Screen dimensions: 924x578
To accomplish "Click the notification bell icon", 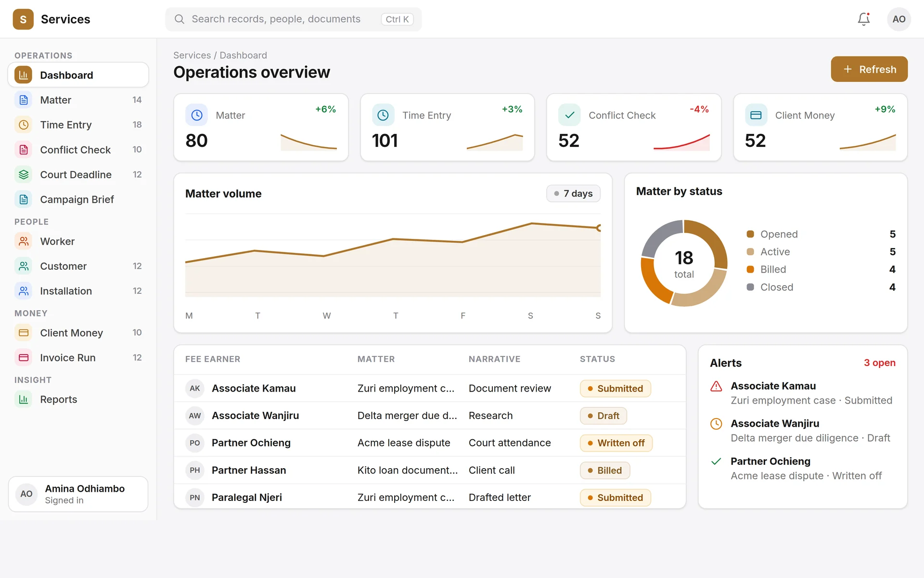I will coord(864,19).
